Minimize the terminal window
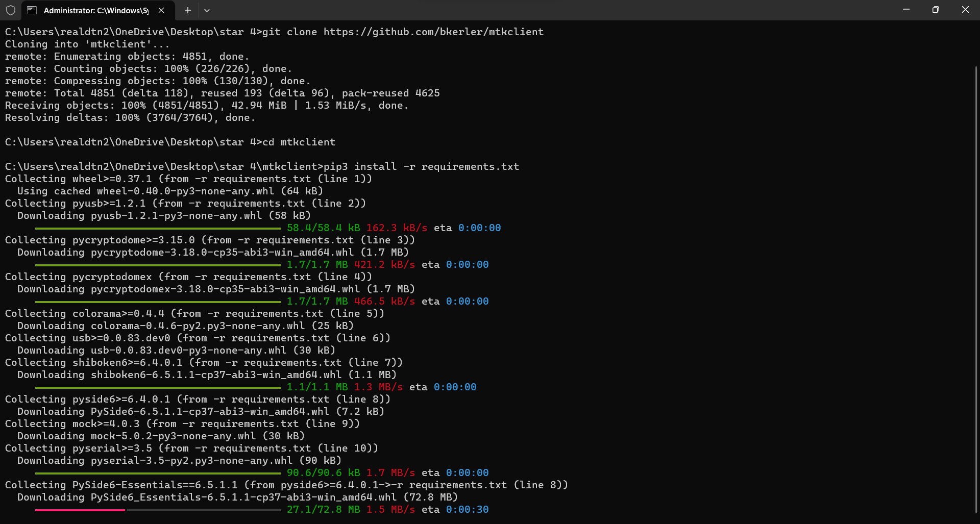This screenshot has width=980, height=524. pyautogui.click(x=906, y=10)
